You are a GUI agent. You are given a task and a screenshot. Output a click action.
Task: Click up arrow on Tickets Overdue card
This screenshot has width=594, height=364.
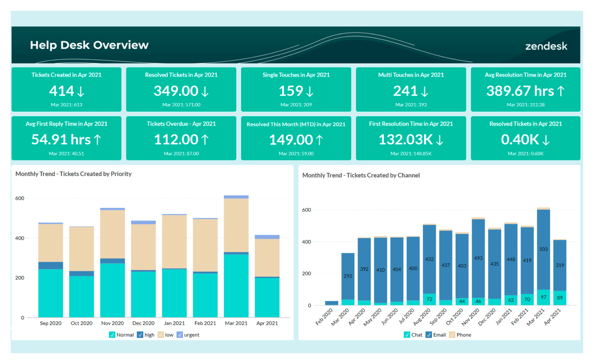click(205, 140)
